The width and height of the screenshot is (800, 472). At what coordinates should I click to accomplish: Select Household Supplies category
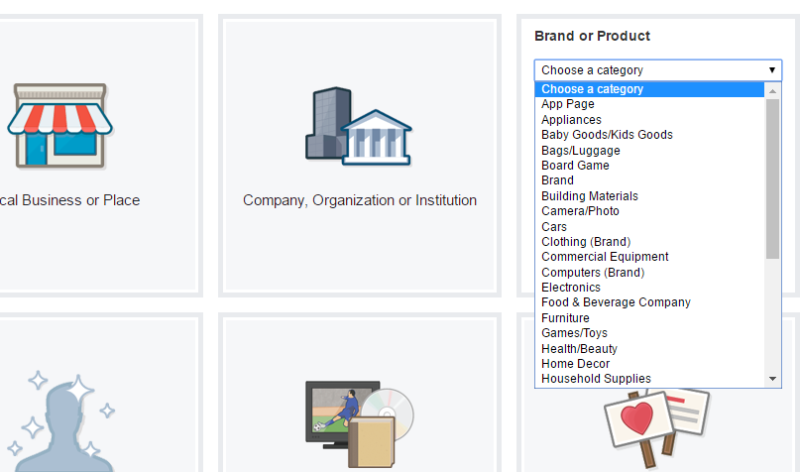click(x=649, y=379)
